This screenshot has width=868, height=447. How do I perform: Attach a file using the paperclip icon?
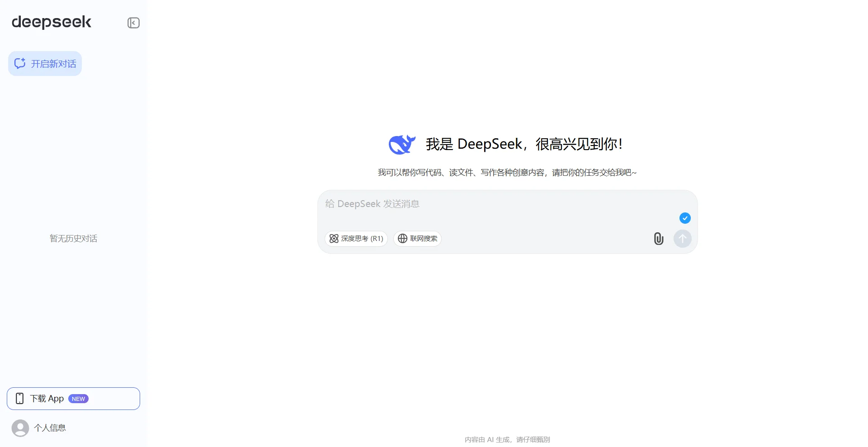[658, 239]
